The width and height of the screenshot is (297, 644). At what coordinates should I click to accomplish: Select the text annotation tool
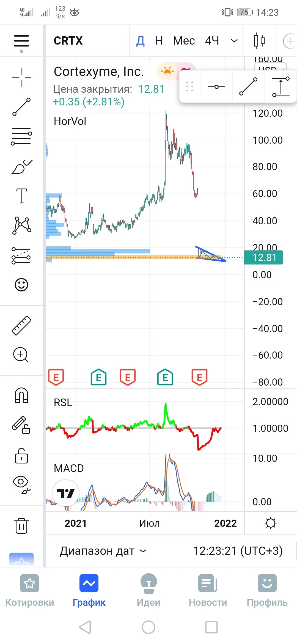tap(22, 196)
